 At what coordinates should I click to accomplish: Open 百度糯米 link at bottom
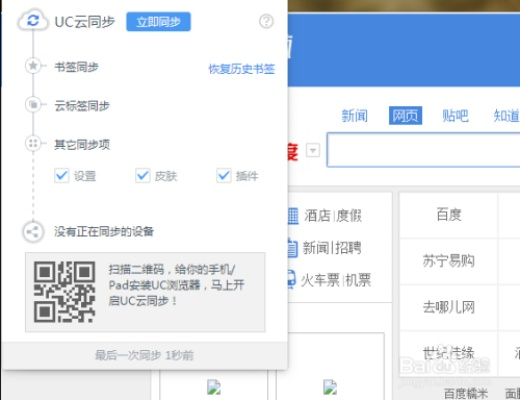pos(466,393)
